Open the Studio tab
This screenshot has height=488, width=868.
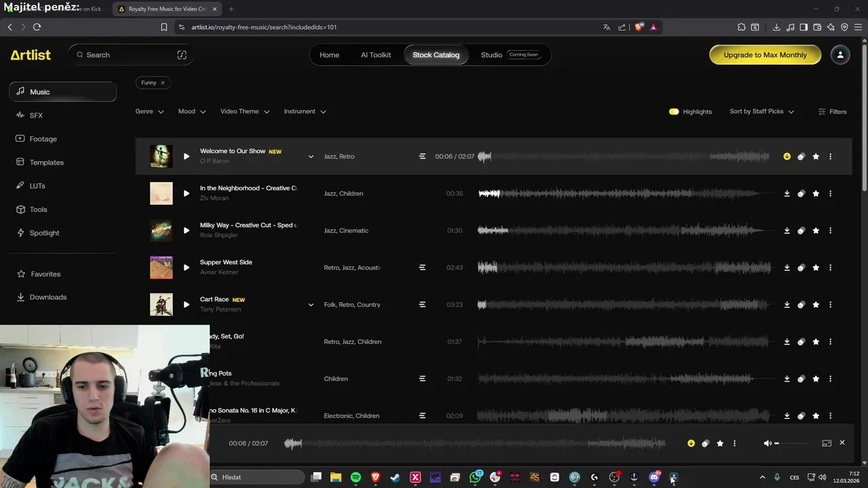coord(511,55)
